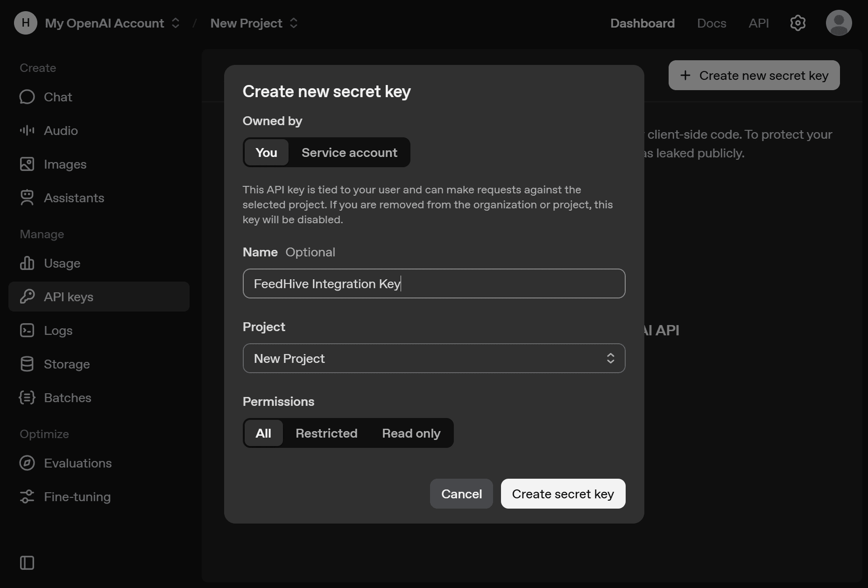Image resolution: width=868 pixels, height=588 pixels.
Task: Click the Images picture icon
Action: (27, 164)
